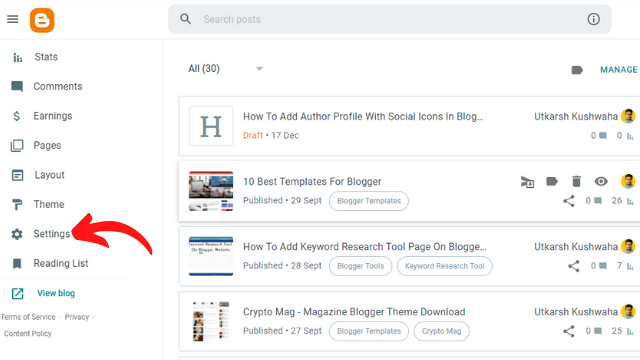This screenshot has height=360, width=640.
Task: Open the Layout section
Action: tap(49, 175)
